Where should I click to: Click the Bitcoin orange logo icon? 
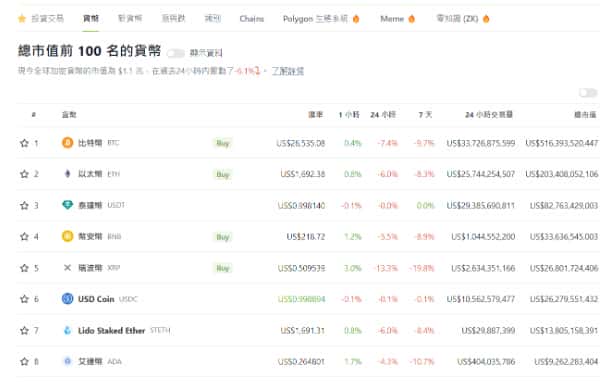pos(67,143)
